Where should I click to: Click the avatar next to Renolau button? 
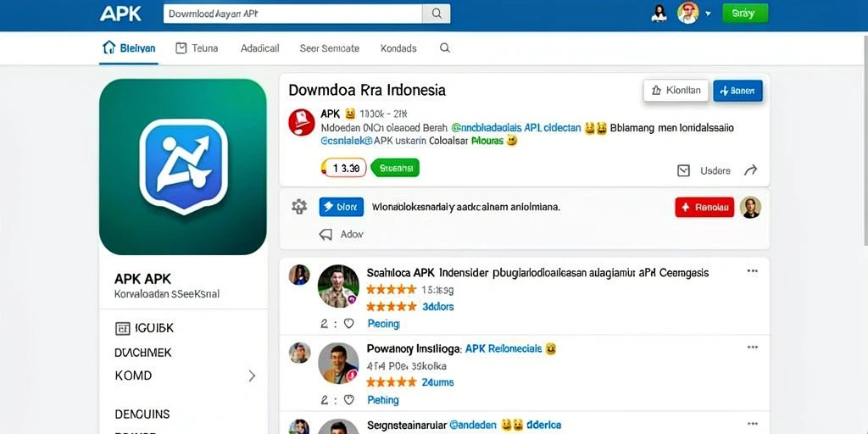(750, 207)
